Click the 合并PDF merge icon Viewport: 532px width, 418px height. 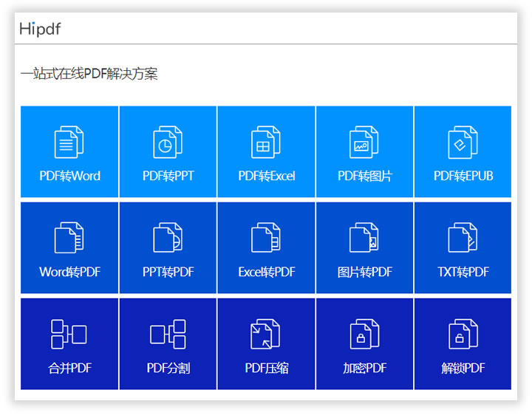(x=69, y=334)
